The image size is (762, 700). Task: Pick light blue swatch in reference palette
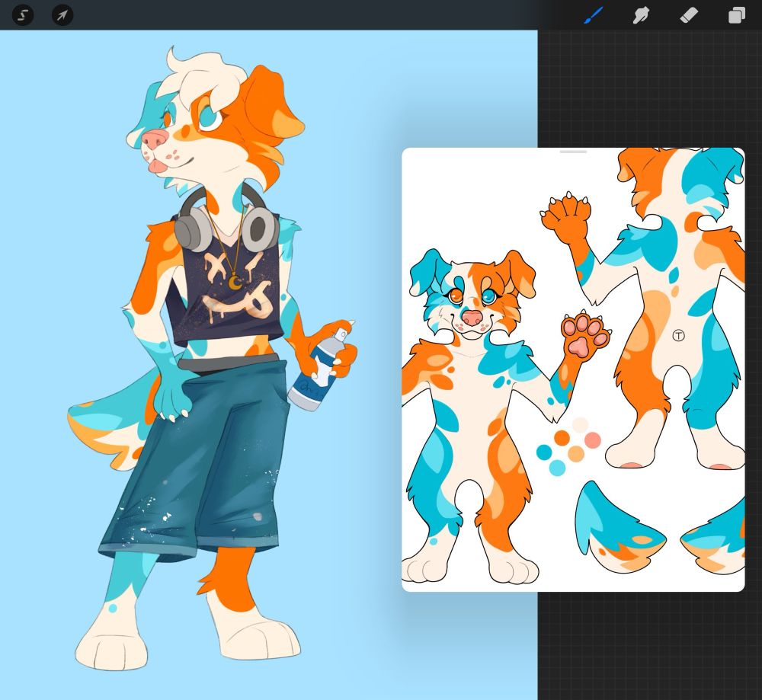click(x=558, y=468)
